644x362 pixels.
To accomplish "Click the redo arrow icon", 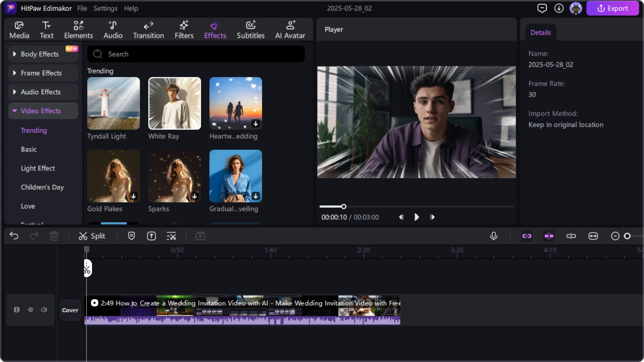I will click(x=34, y=236).
